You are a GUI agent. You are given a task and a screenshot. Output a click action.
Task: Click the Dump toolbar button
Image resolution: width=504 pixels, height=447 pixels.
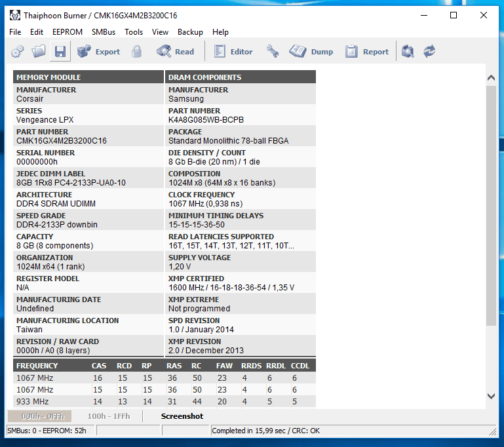311,51
